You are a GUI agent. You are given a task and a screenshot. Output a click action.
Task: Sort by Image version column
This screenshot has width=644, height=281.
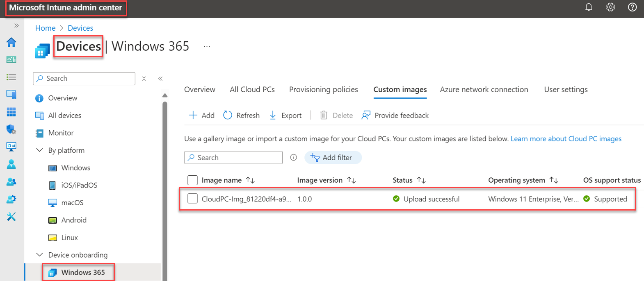[x=327, y=180]
